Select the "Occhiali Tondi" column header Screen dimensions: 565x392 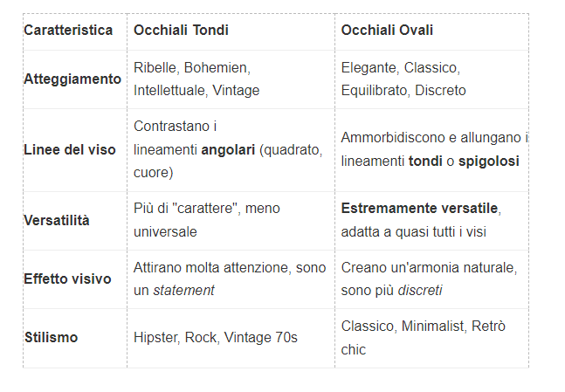click(181, 31)
